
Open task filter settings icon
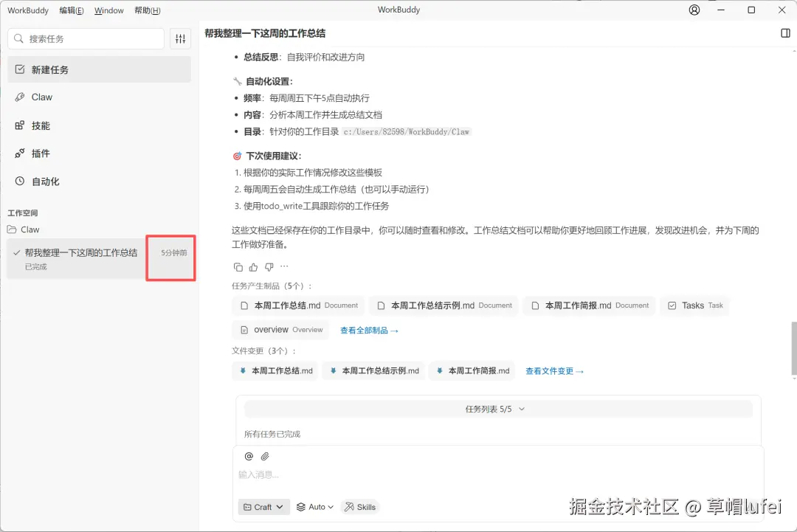coord(181,38)
